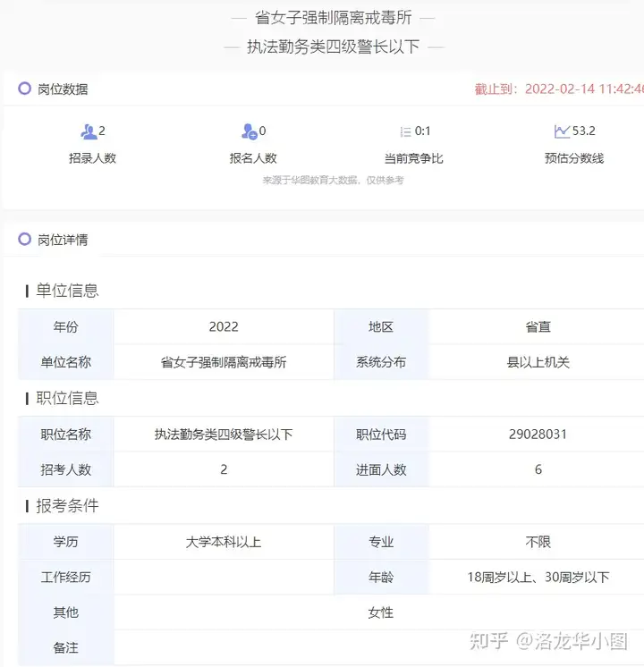Click the 预估分数线 label
The height and width of the screenshot is (667, 644).
574,158
